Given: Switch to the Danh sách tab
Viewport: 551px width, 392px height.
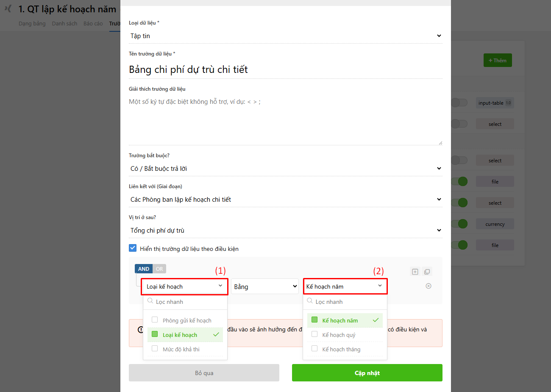Looking at the screenshot, I should [64, 23].
